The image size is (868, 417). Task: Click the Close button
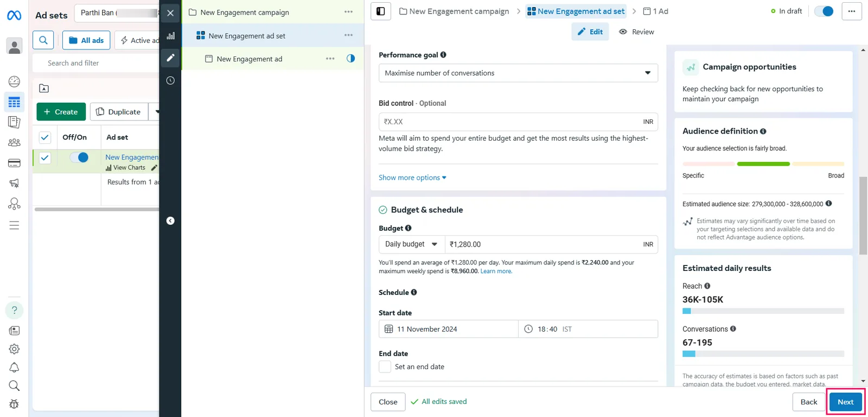[x=388, y=402]
